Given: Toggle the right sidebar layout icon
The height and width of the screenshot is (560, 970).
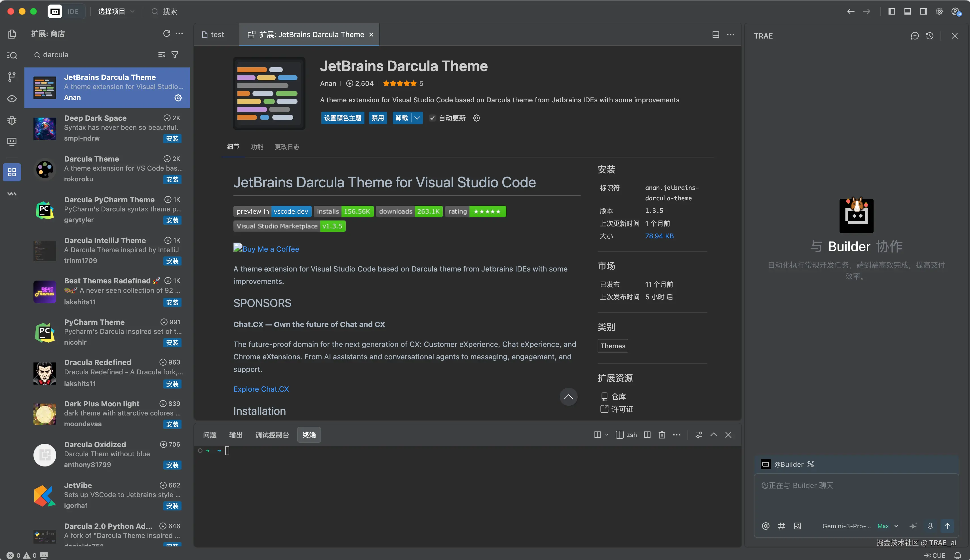Looking at the screenshot, I should pyautogui.click(x=923, y=12).
